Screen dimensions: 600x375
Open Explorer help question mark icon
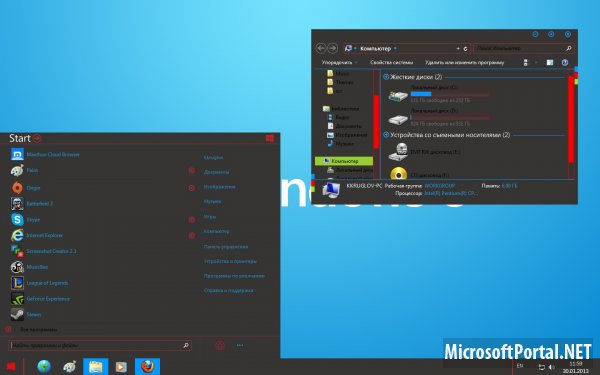tap(565, 62)
